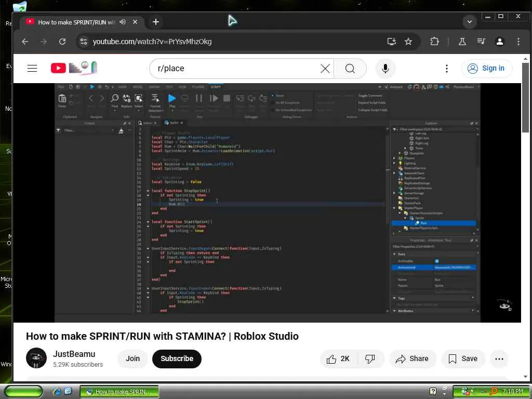Click the vertical page scrollbar thumb
This screenshot has height=399, width=532.
[526, 97]
